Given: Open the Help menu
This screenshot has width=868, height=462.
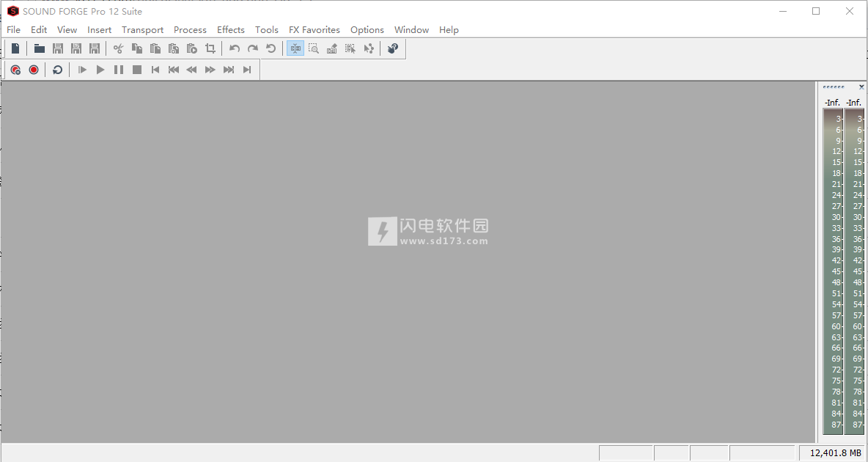Looking at the screenshot, I should pyautogui.click(x=449, y=30).
